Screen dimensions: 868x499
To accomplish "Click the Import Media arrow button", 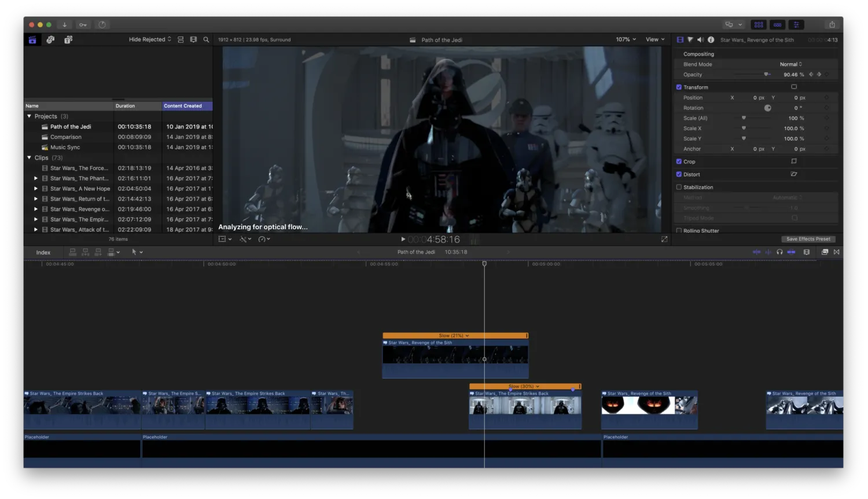I will [x=64, y=24].
